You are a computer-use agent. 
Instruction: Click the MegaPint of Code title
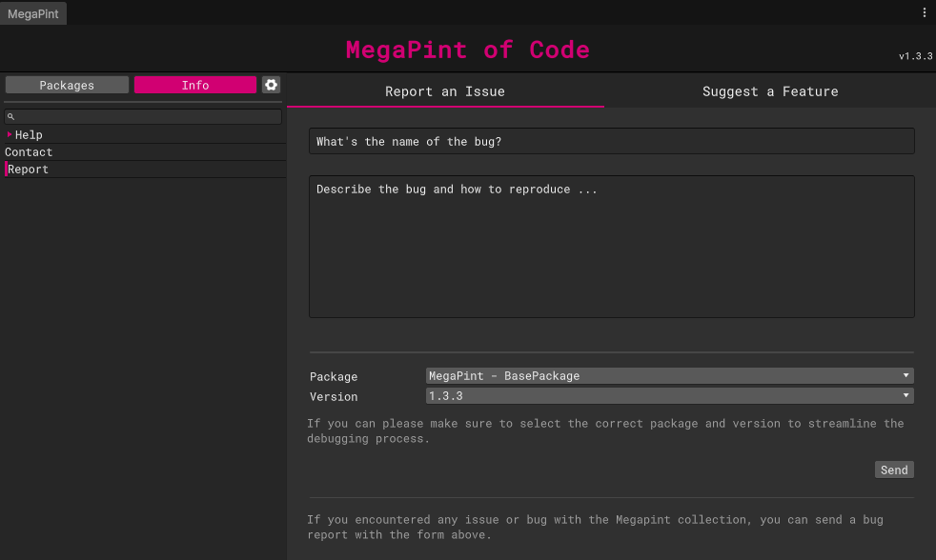click(x=467, y=50)
